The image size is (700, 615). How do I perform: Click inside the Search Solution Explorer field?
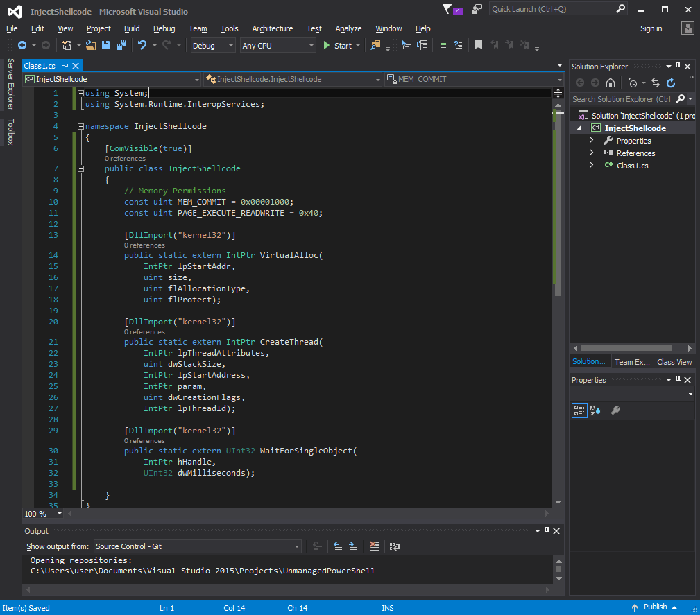(624, 98)
